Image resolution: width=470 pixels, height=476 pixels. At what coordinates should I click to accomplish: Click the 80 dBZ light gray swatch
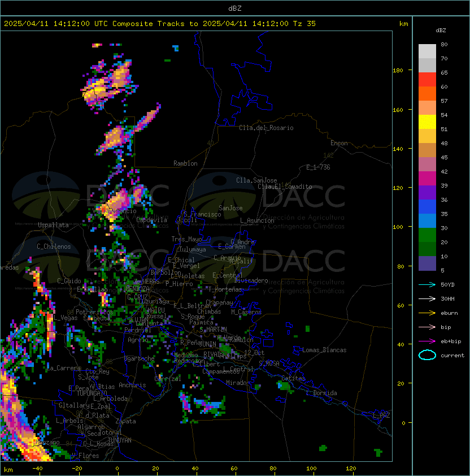(427, 51)
